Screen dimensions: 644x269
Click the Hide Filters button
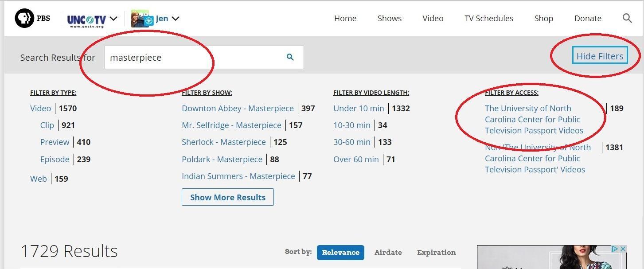click(600, 56)
